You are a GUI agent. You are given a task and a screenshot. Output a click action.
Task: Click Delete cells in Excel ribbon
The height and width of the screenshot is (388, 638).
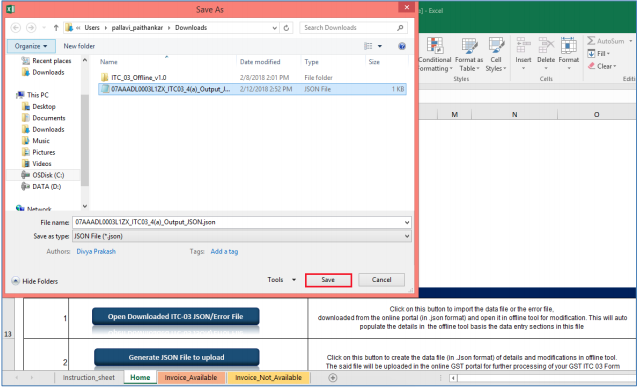coord(546,53)
